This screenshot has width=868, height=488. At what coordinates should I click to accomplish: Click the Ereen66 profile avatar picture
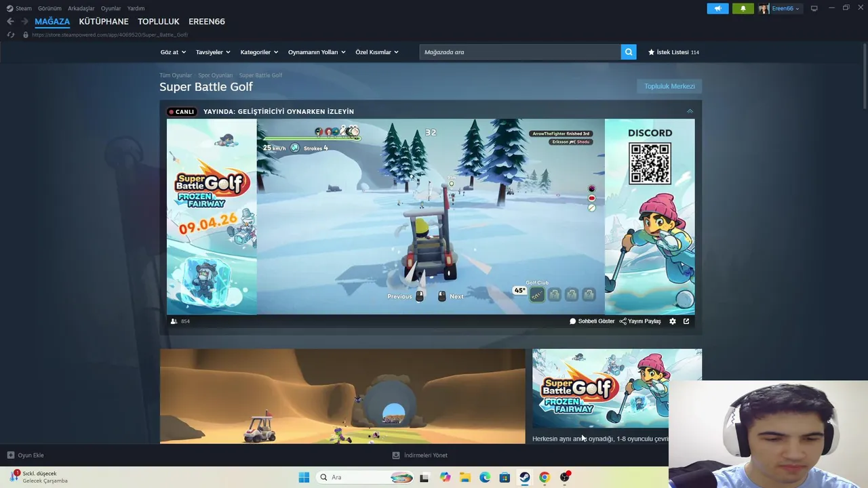(764, 8)
